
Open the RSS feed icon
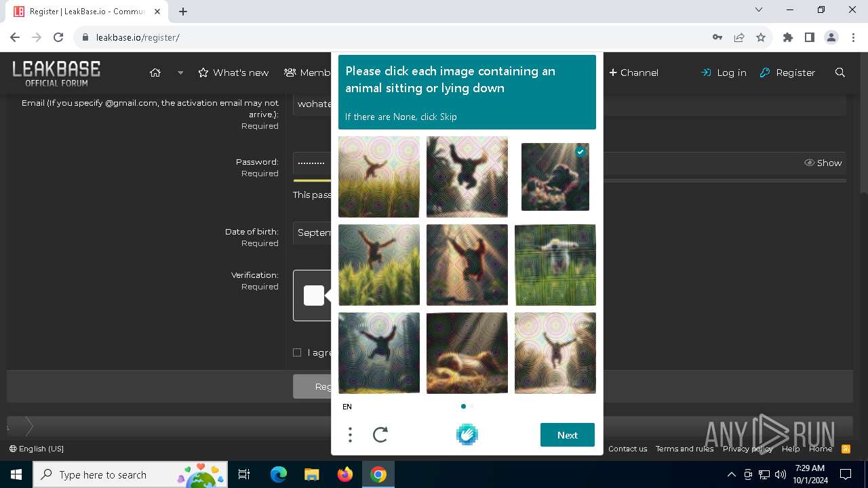[846, 449]
